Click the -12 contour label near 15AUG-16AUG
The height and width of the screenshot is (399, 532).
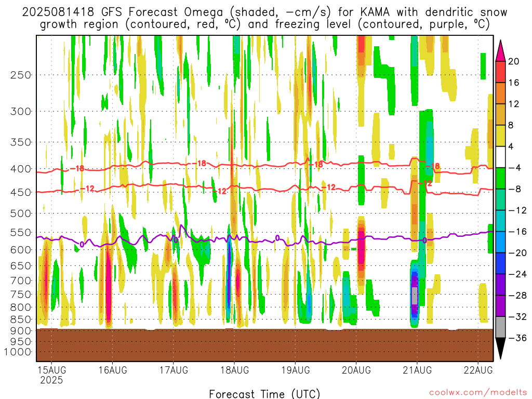point(87,189)
